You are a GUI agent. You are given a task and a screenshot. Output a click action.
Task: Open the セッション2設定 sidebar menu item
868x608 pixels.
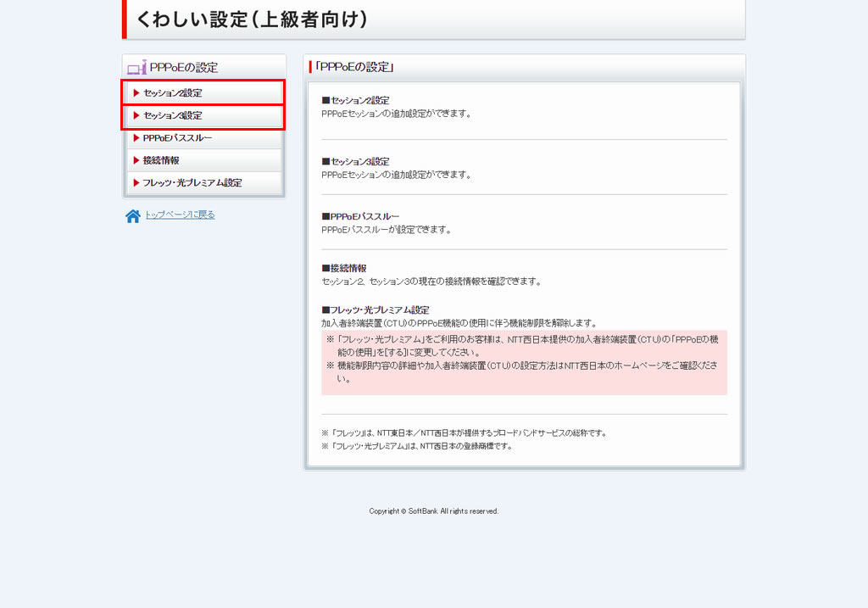point(174,92)
